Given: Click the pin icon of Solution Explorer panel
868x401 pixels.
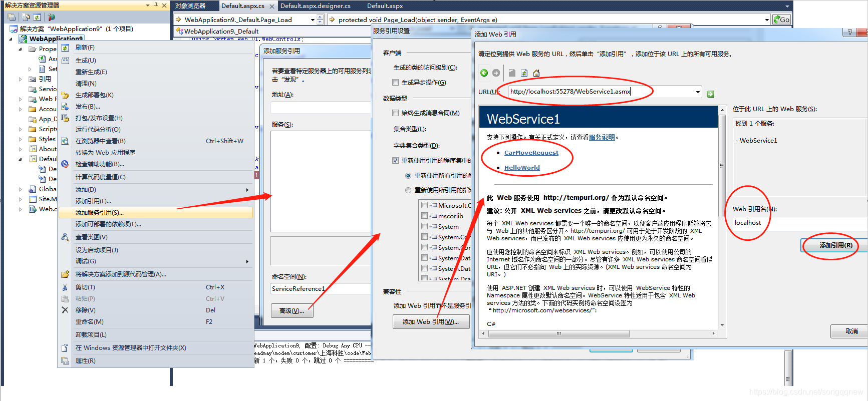Looking at the screenshot, I should (x=156, y=6).
